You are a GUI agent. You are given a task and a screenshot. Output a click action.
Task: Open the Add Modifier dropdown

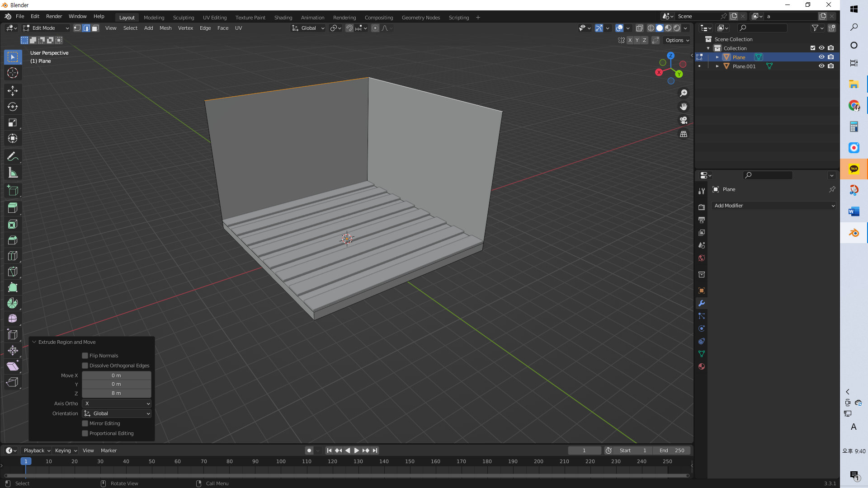click(774, 206)
